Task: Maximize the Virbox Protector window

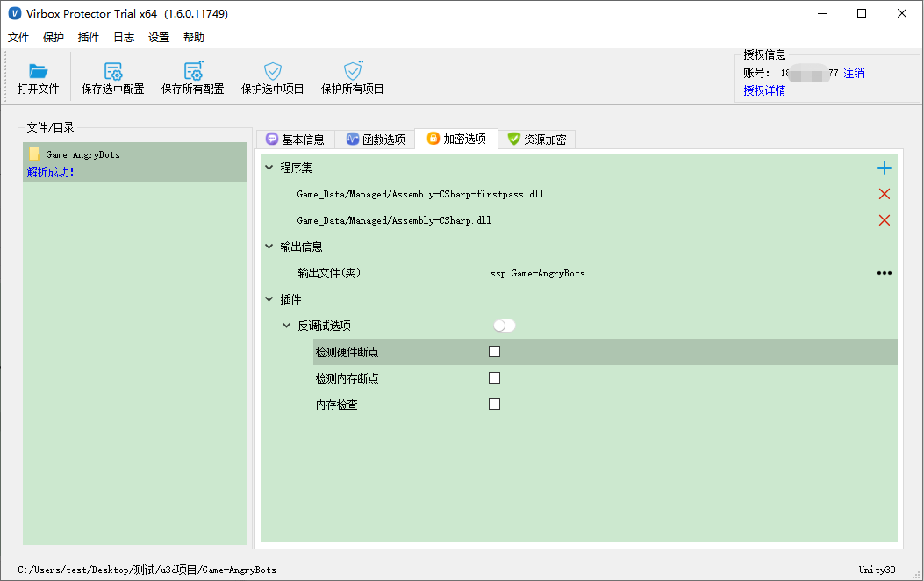Action: pos(862,13)
